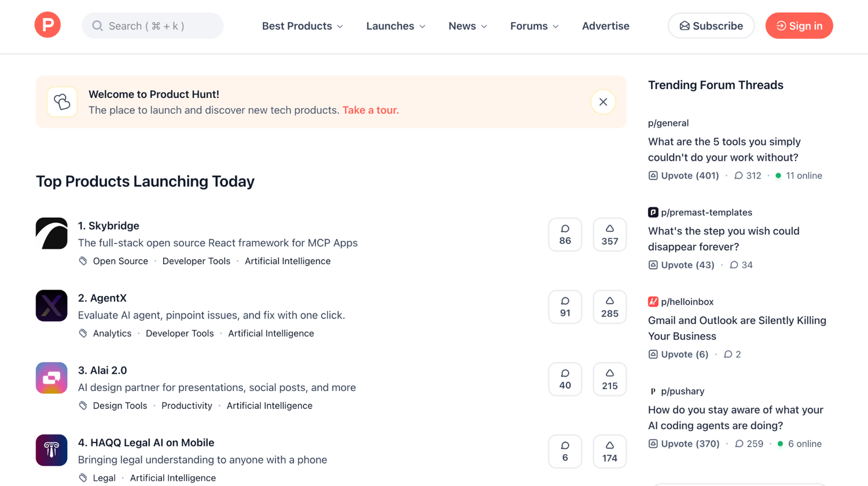Image resolution: width=868 pixels, height=486 pixels.
Task: Select Legal tag under HAQQ Legal AI
Action: tap(104, 478)
